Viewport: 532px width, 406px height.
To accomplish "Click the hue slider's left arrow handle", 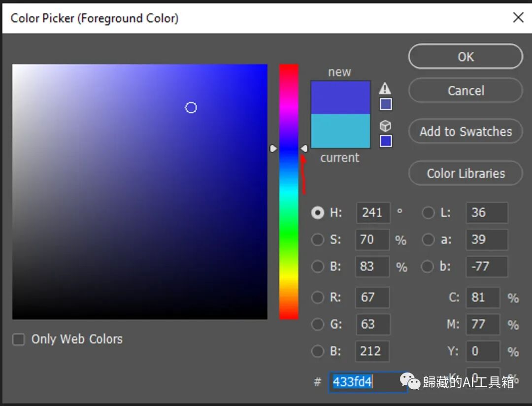I will pos(273,149).
